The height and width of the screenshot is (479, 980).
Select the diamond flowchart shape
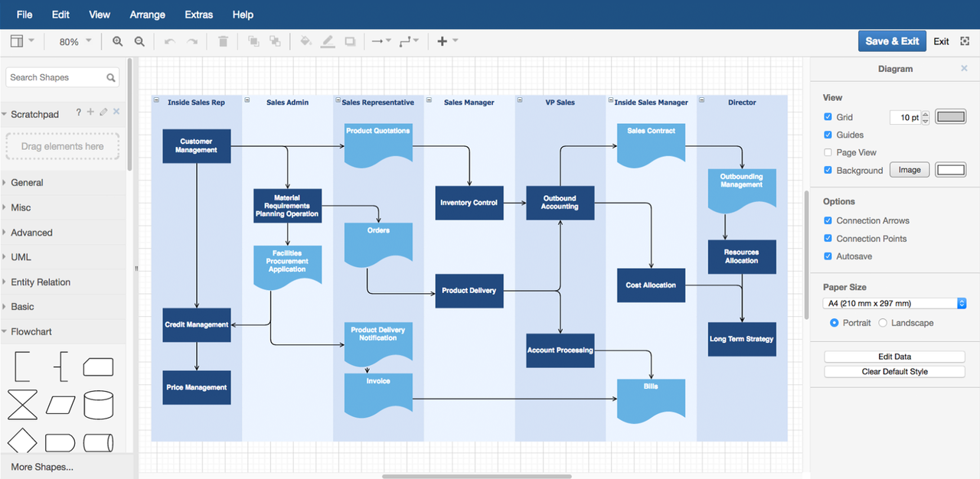pyautogui.click(x=21, y=442)
